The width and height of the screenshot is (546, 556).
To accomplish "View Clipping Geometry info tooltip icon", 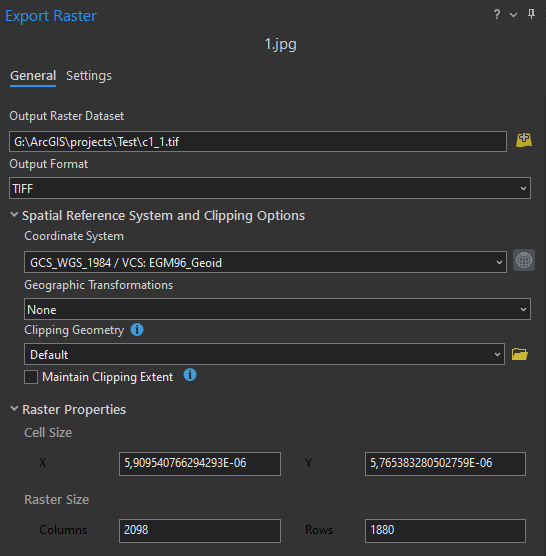I will 137,330.
